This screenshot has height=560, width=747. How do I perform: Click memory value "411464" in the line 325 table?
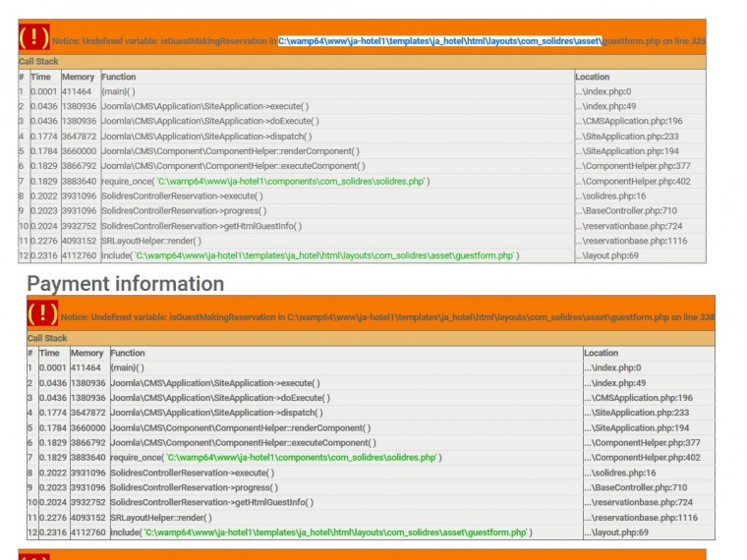point(77,91)
